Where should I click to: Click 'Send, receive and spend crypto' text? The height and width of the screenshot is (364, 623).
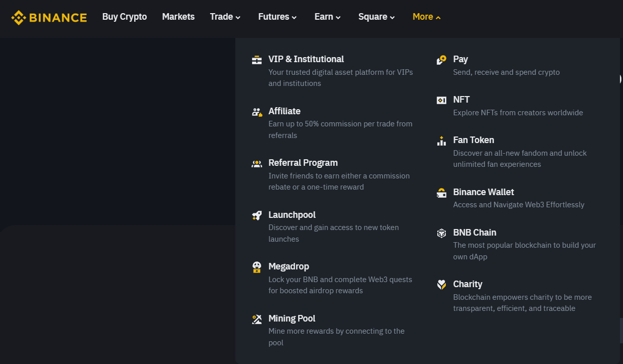tap(506, 72)
